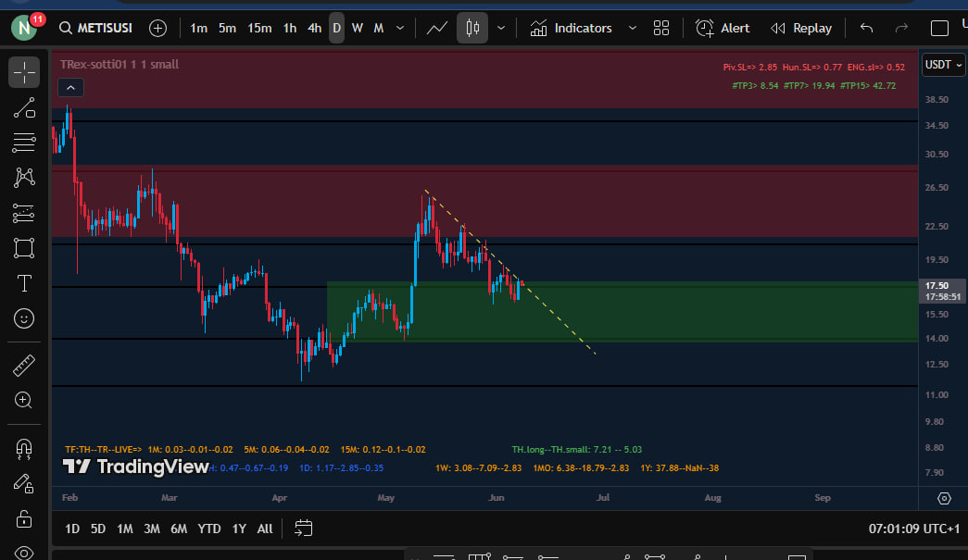This screenshot has height=560, width=968.
Task: Collapse the TRex indicator legend
Action: (70, 88)
